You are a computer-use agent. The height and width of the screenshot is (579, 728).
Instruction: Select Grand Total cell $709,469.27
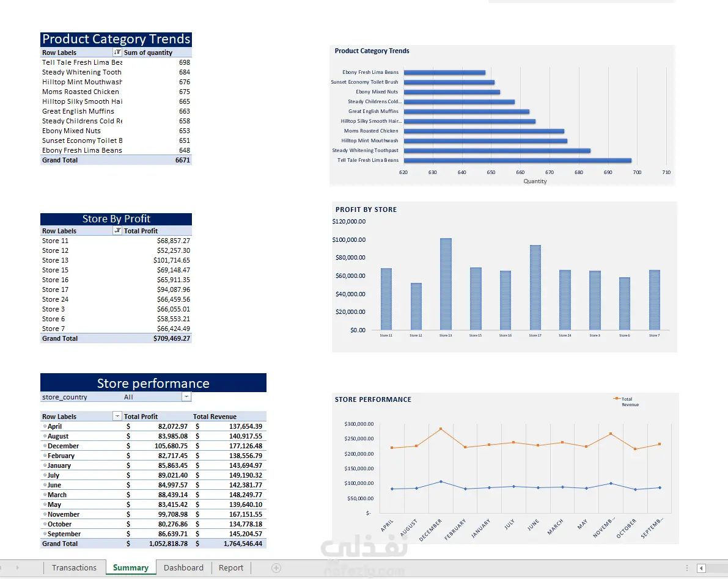click(172, 338)
